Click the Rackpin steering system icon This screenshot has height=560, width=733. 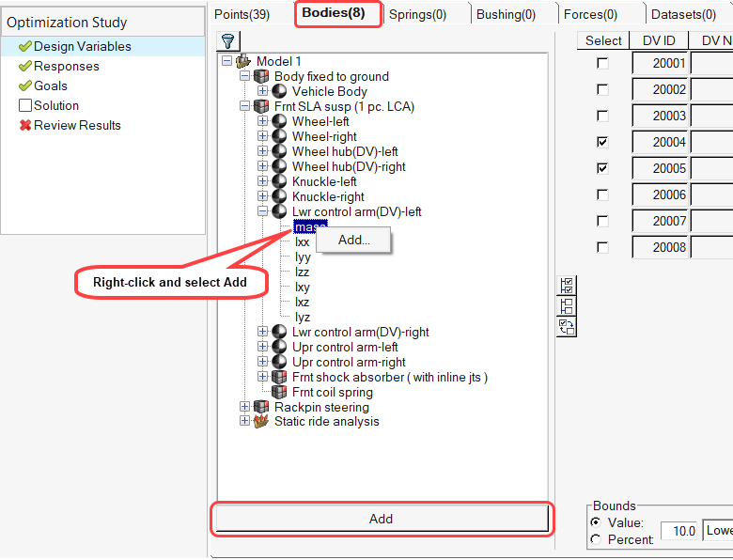(x=261, y=407)
